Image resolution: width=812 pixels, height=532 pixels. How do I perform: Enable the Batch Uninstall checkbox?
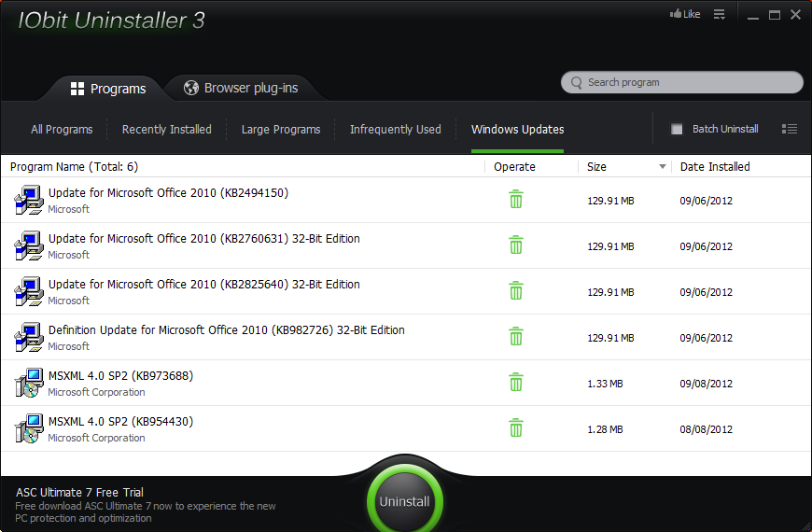pos(677,129)
